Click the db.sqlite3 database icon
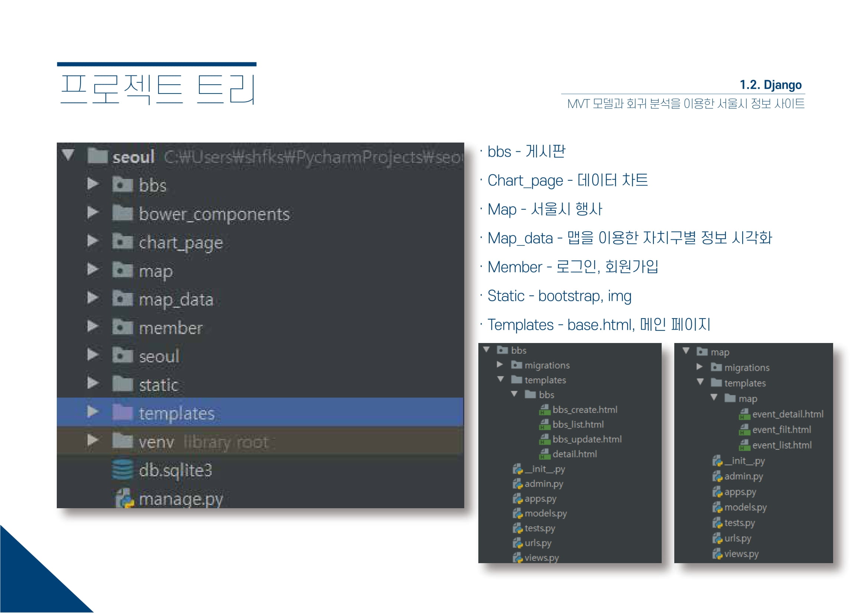 click(x=122, y=470)
